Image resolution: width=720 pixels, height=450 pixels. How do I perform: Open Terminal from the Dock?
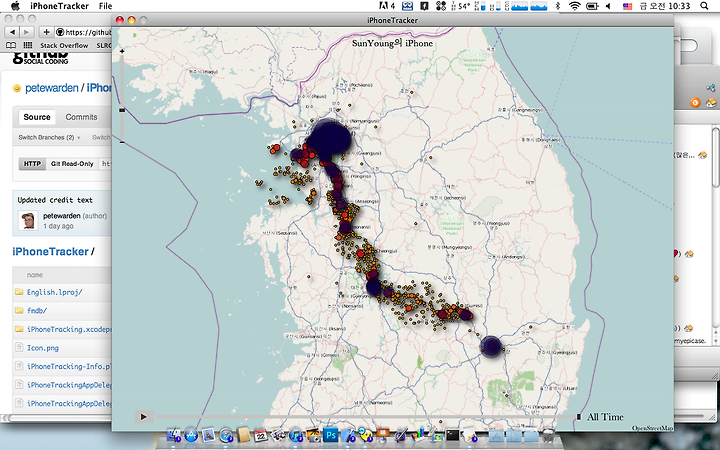tap(452, 434)
